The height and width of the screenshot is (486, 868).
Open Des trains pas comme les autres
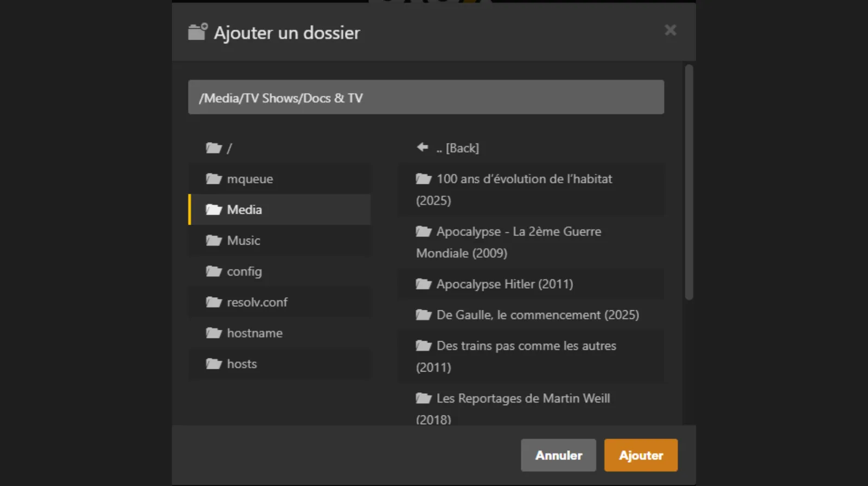pos(526,346)
